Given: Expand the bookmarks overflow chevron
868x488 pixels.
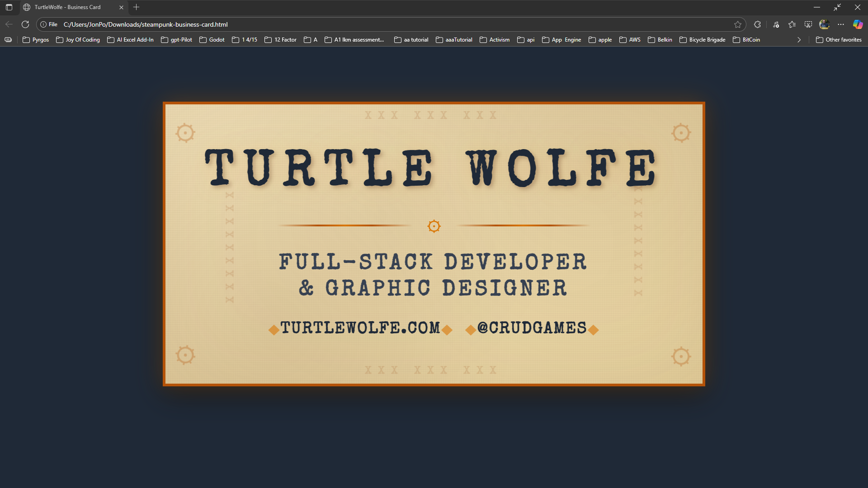Looking at the screenshot, I should [x=799, y=40].
